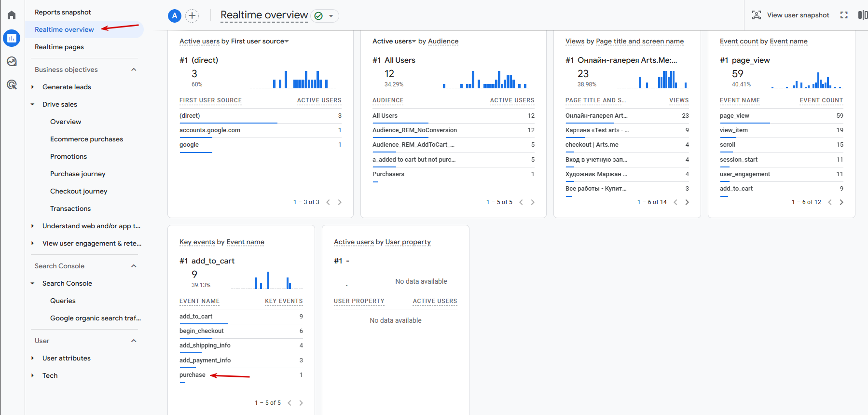Click the Reports icon in left rail
The height and width of the screenshot is (415, 868).
[x=12, y=38]
